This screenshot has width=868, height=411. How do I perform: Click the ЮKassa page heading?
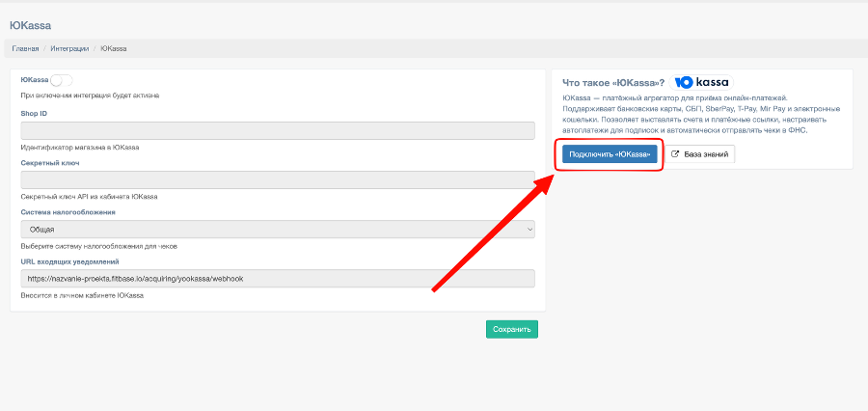[x=31, y=25]
